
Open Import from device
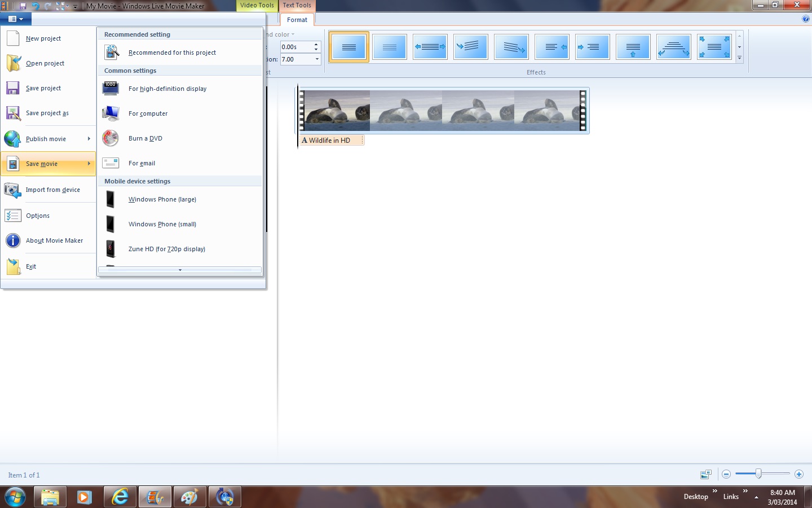[52, 190]
